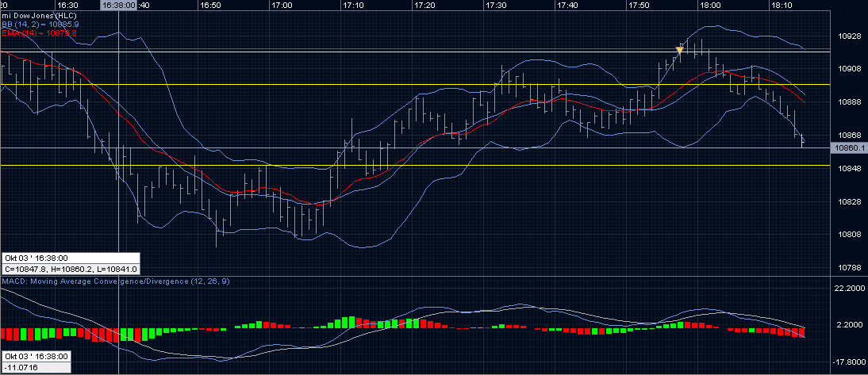Click the MACD value box showing -11.0716
This screenshot has height=375, width=868.
36,368
